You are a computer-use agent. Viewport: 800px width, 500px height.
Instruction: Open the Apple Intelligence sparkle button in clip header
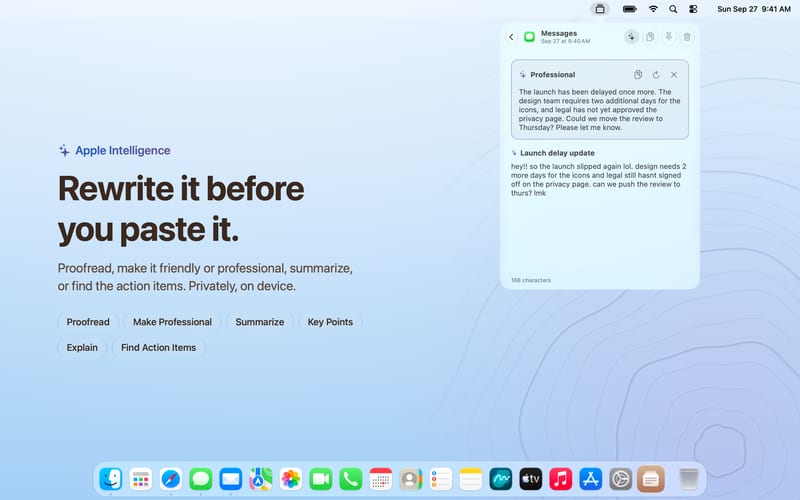click(x=631, y=37)
